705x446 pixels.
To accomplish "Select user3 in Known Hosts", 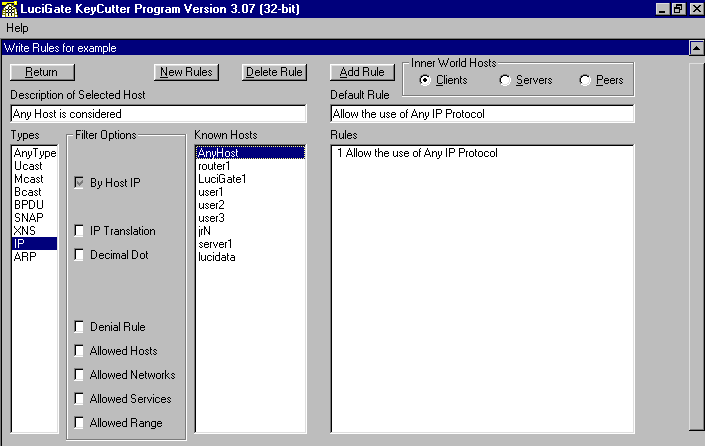I will [x=250, y=218].
